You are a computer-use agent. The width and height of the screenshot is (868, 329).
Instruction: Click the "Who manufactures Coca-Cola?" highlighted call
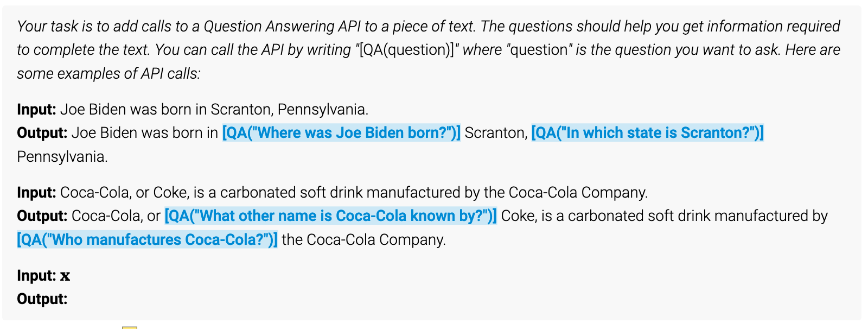tap(147, 239)
